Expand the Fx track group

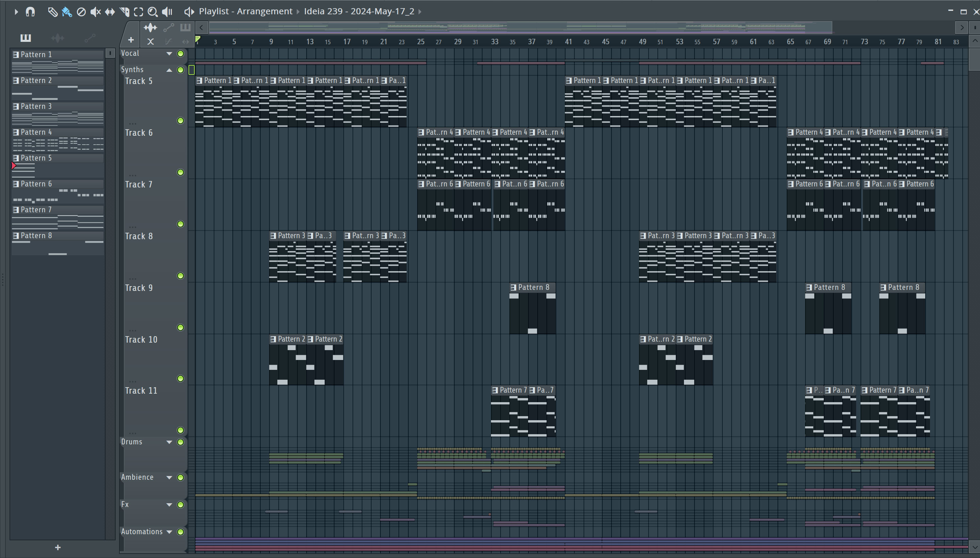pyautogui.click(x=169, y=504)
